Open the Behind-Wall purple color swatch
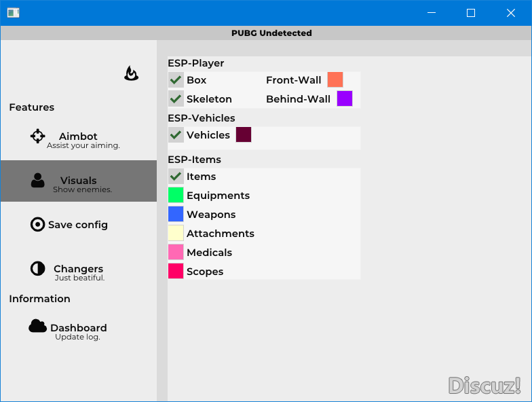 click(x=345, y=98)
